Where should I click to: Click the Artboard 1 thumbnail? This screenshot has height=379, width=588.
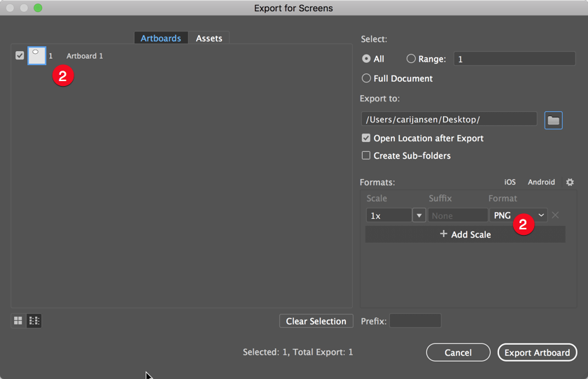(x=36, y=56)
